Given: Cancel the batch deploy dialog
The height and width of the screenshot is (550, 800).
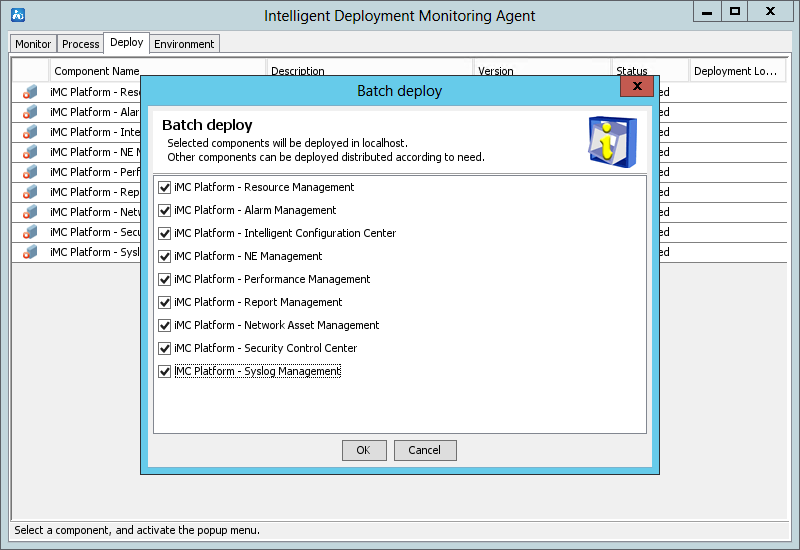Looking at the screenshot, I should point(425,451).
